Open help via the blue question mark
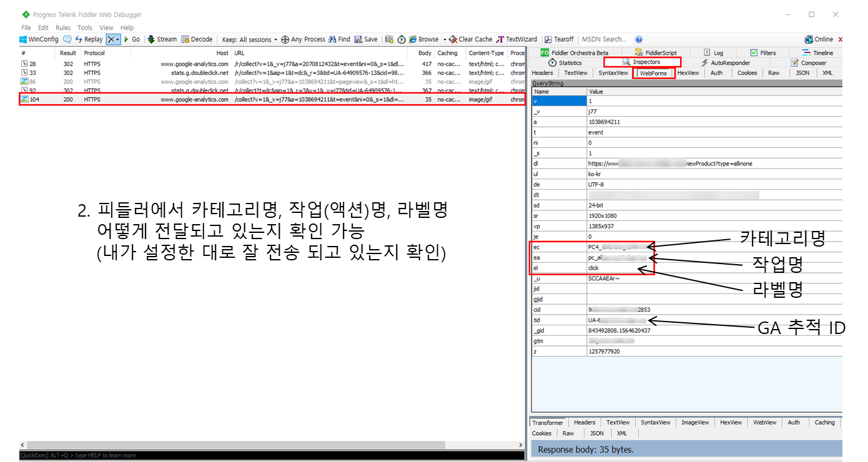 click(x=639, y=39)
